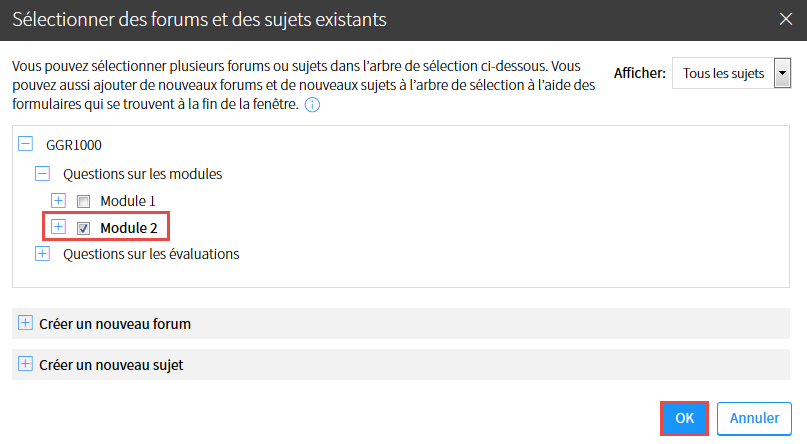The image size is (807, 444).
Task: Click the Module 2 label
Action: (129, 228)
